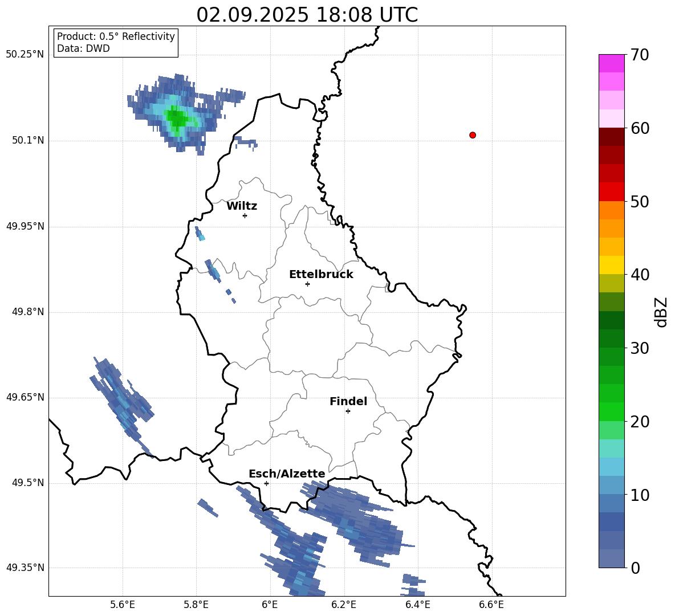Click the 10 value on the colorbar

640,495
